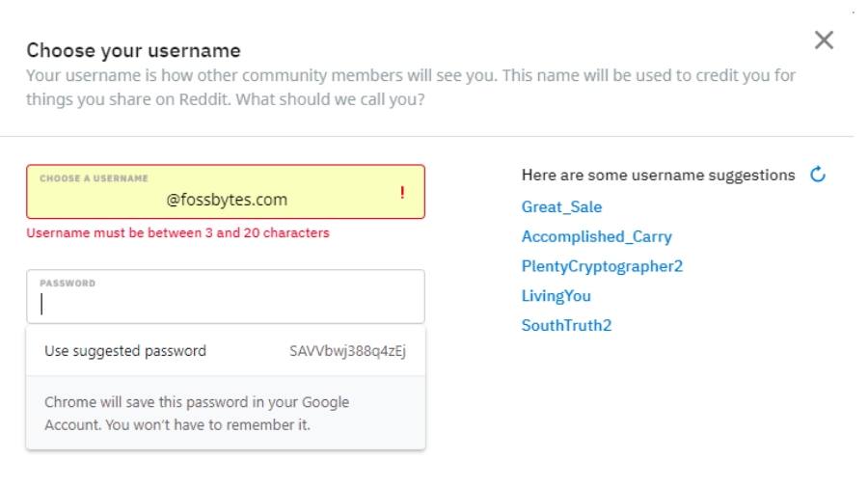The image size is (868, 488).
Task: Click the username length error message
Action: point(177,232)
